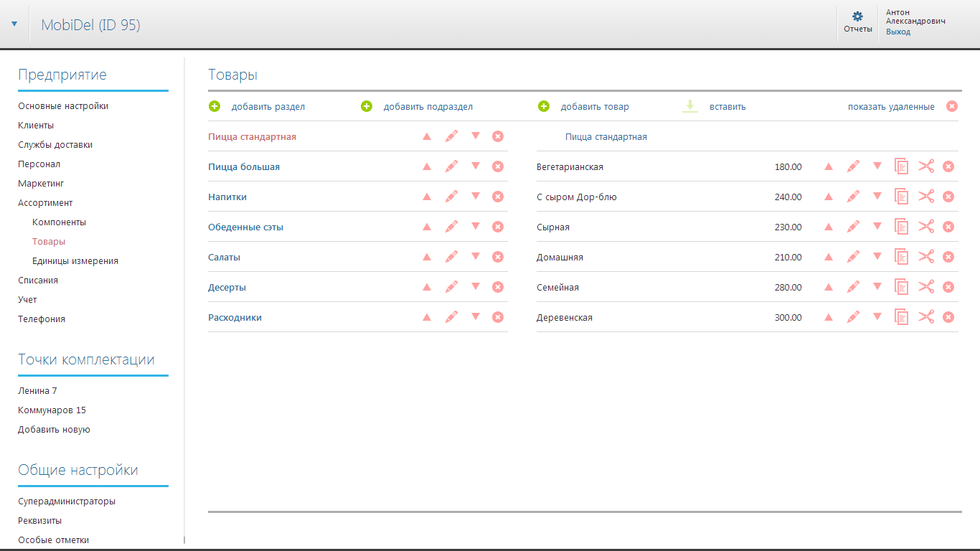Move С сыром Дор-блю product down

click(877, 196)
